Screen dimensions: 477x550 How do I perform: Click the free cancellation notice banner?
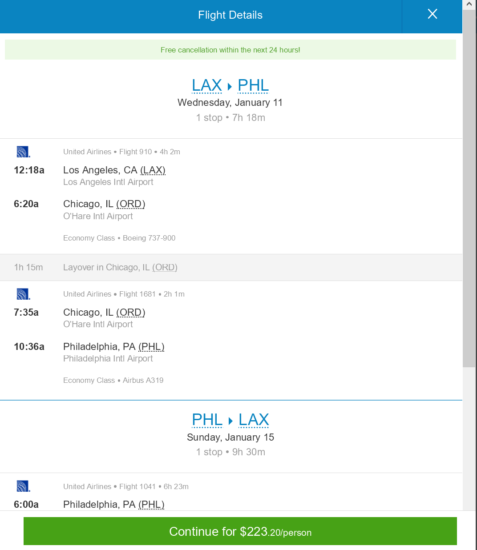(230, 50)
